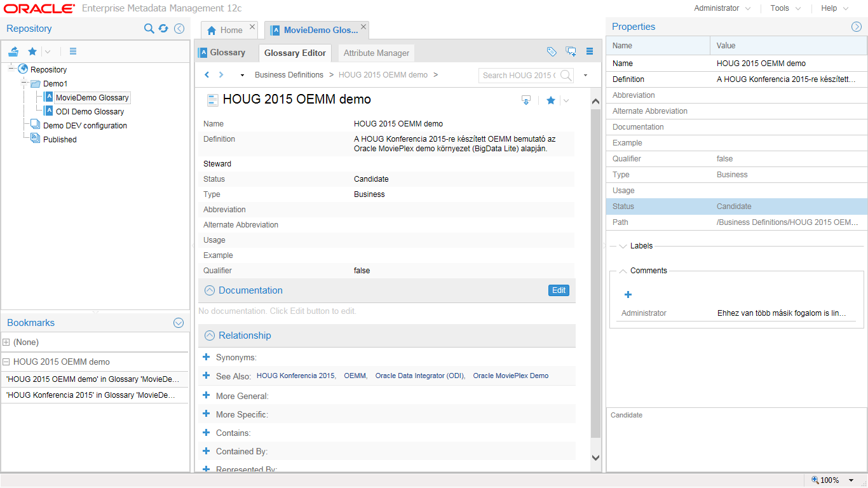Select the ODI Demo Glossary tree item

coord(90,111)
